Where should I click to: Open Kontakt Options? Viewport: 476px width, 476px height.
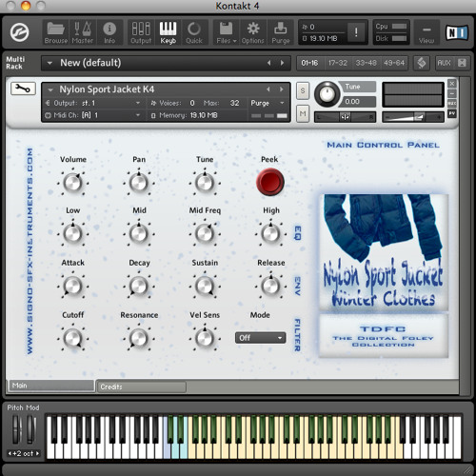tap(253, 32)
